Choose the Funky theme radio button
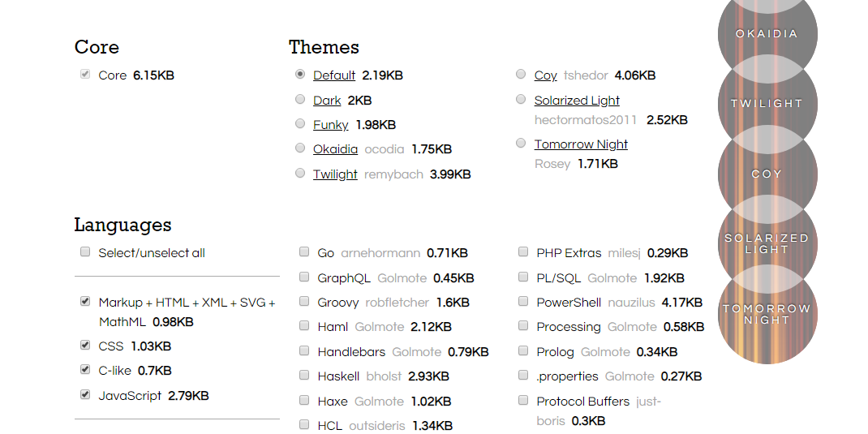The height and width of the screenshot is (434, 868). 300,124
